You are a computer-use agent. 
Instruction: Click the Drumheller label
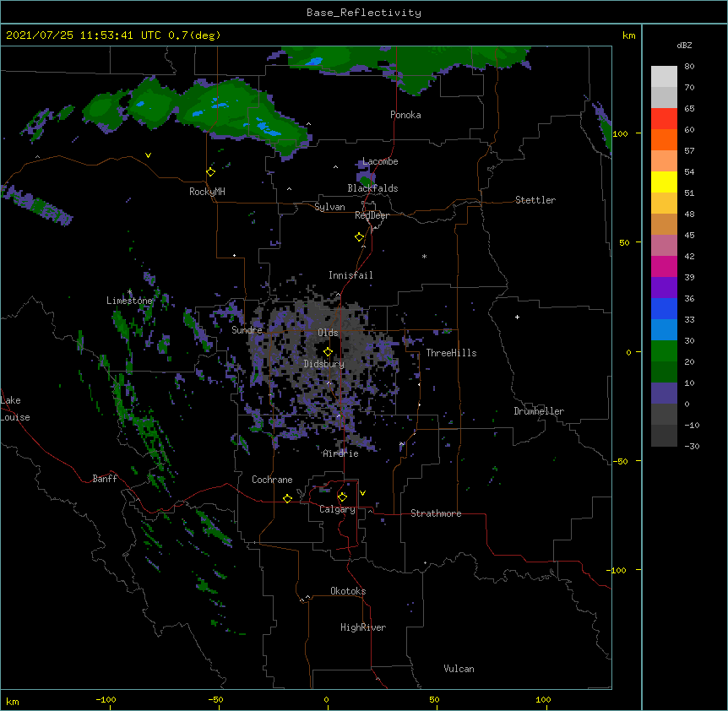pos(539,411)
